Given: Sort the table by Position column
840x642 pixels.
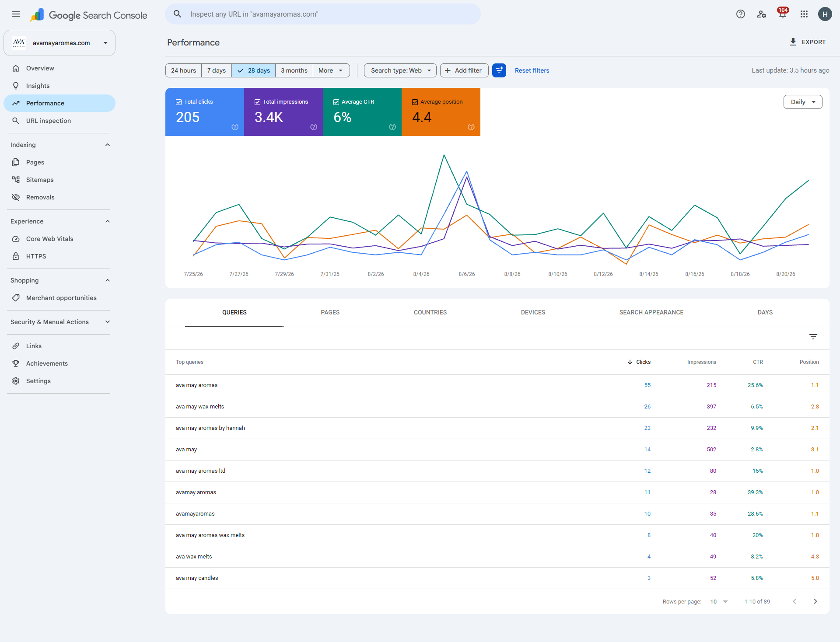Looking at the screenshot, I should [x=809, y=362].
